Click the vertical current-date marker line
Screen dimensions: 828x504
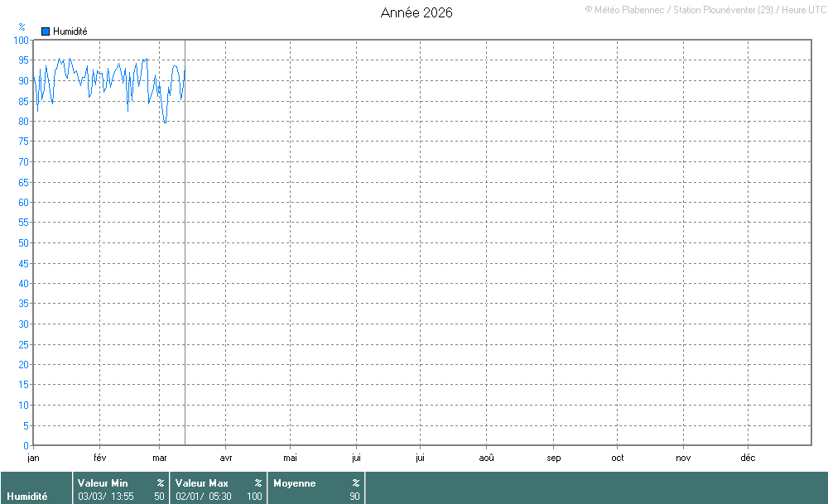[185, 248]
